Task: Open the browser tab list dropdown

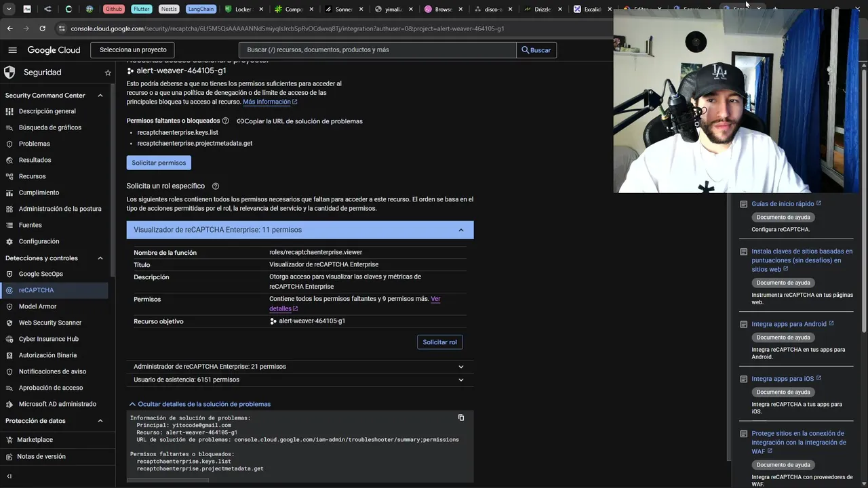Action: (9, 9)
